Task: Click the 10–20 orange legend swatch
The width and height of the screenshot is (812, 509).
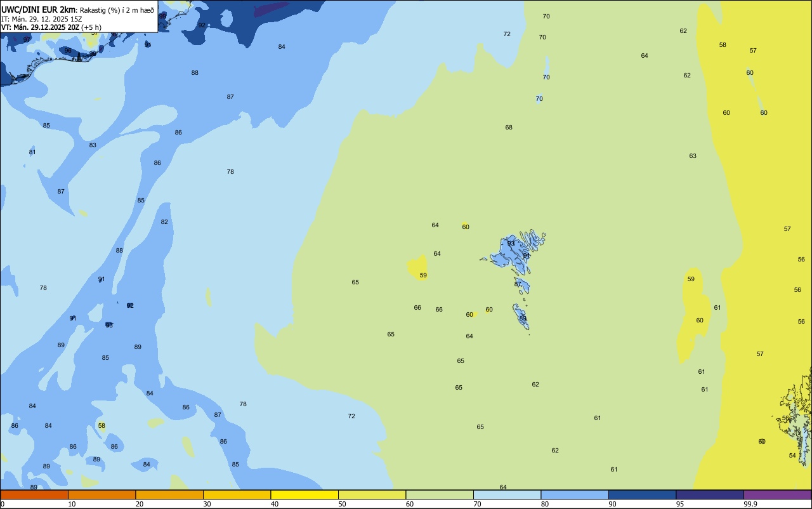Action: pyautogui.click(x=101, y=494)
